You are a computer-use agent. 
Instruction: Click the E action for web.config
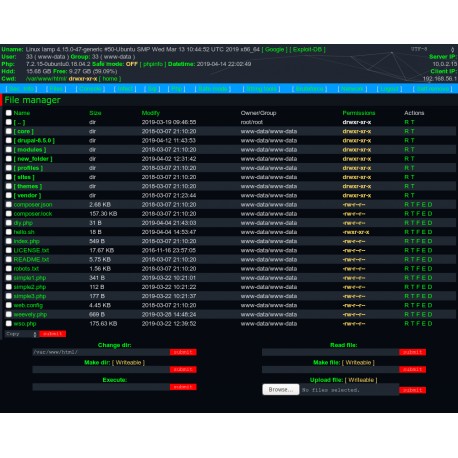pos(424,305)
